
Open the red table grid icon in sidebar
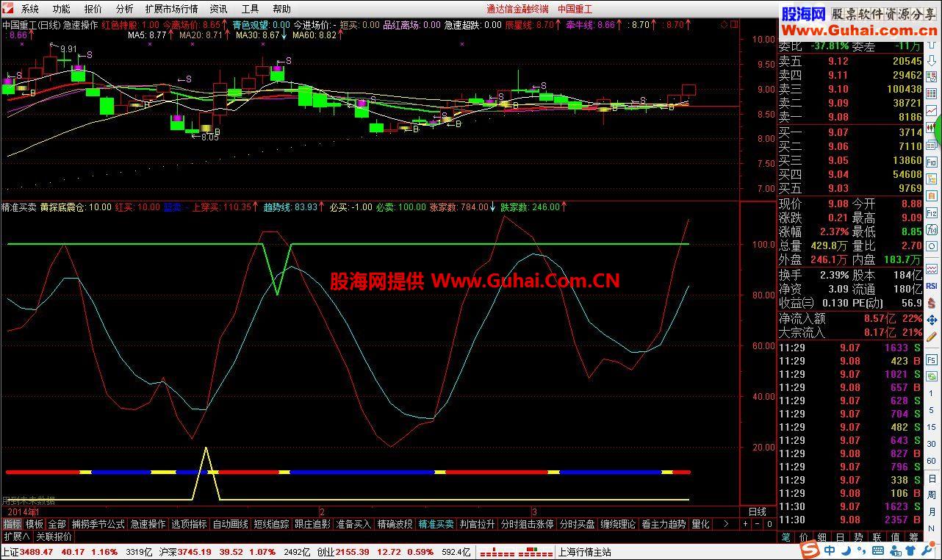point(931,93)
